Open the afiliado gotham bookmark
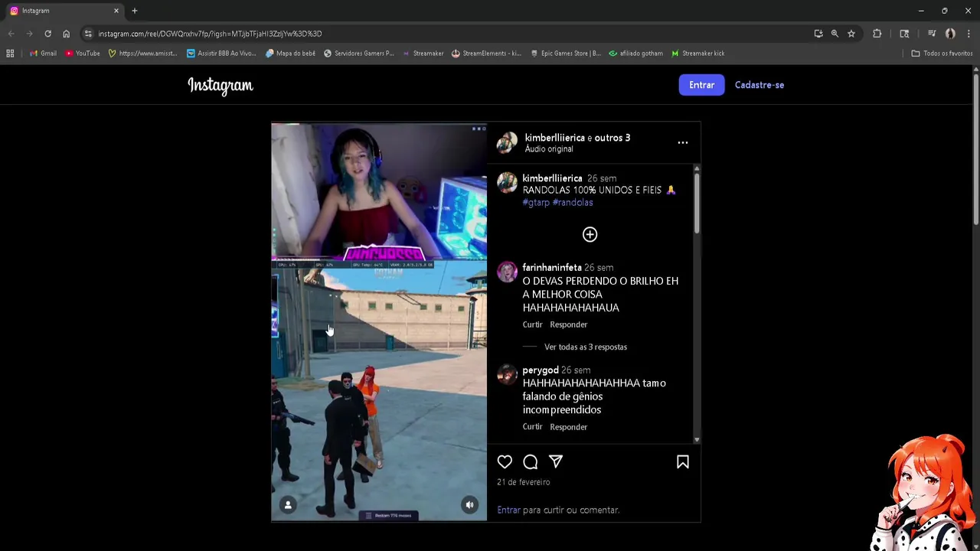 [635, 54]
